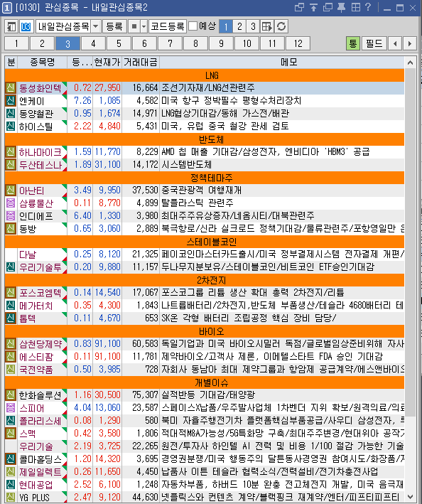The image size is (422, 504).
Task: Click the vertical scrollbar up arrow
Action: (410, 63)
